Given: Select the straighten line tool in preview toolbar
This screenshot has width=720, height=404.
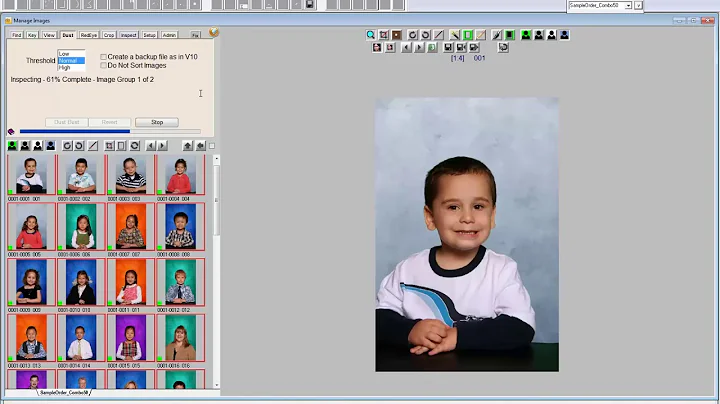Looking at the screenshot, I should click(439, 35).
